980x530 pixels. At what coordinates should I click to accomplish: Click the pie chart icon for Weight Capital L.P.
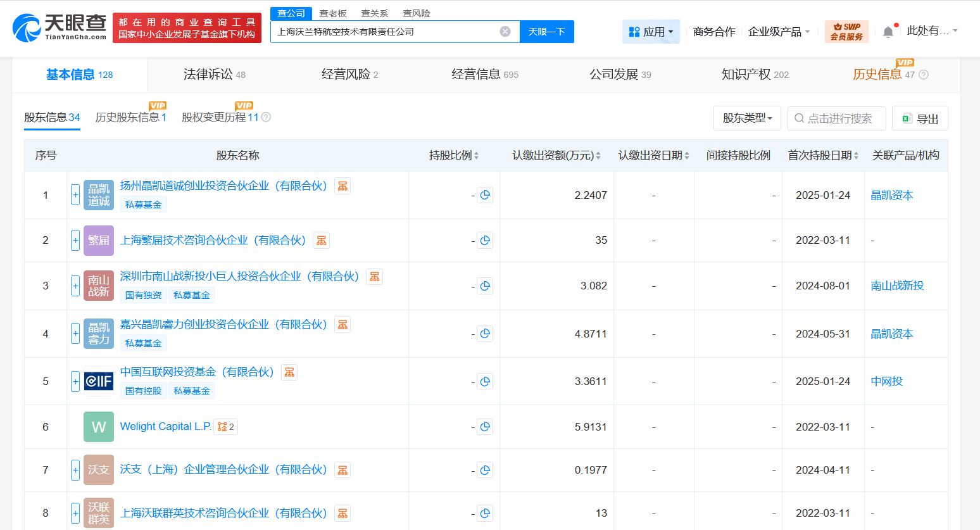coord(485,427)
